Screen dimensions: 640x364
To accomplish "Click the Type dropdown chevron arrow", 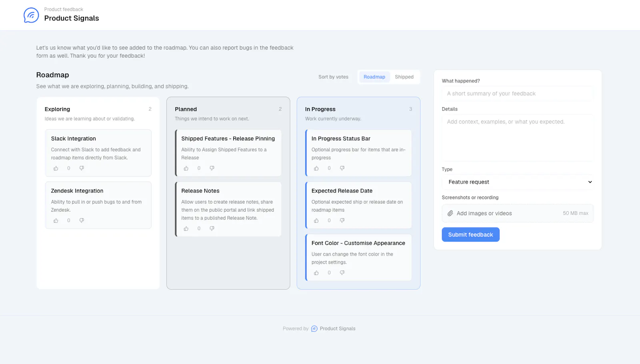I will tap(590, 182).
